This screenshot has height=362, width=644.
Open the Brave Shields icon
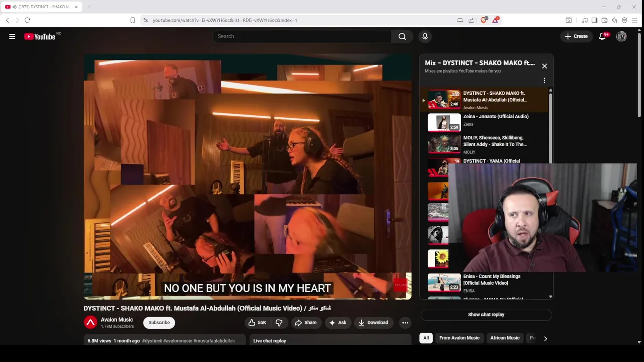pyautogui.click(x=484, y=20)
